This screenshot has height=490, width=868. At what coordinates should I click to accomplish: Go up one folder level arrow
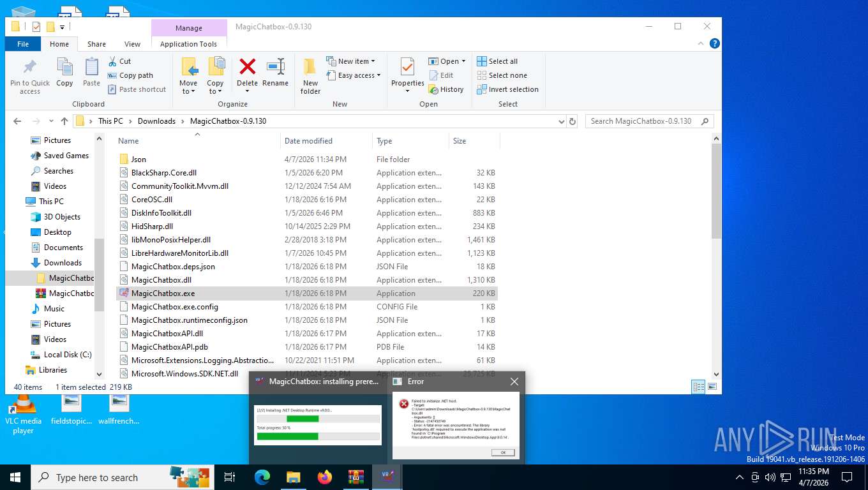click(64, 121)
